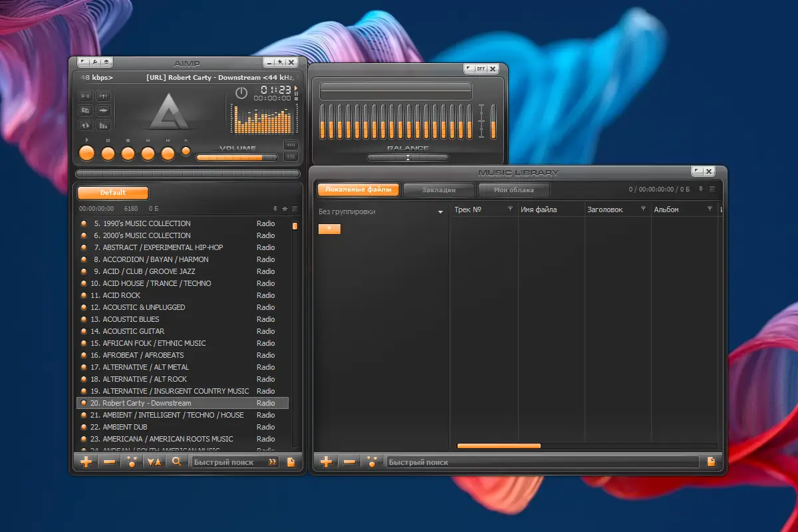Screen dimensions: 798x532
Task: Stop playback in AIMP player
Action: (128, 154)
